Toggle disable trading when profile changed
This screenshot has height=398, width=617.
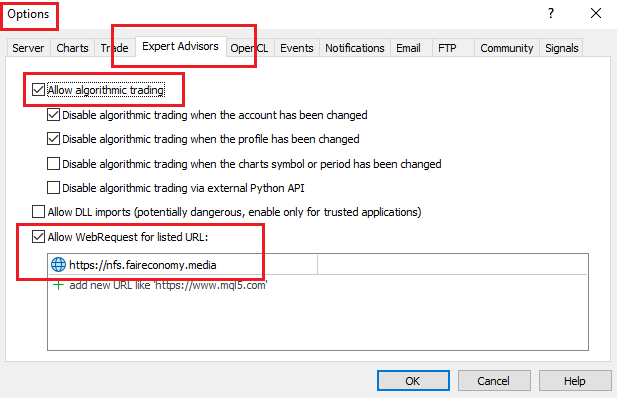point(53,139)
